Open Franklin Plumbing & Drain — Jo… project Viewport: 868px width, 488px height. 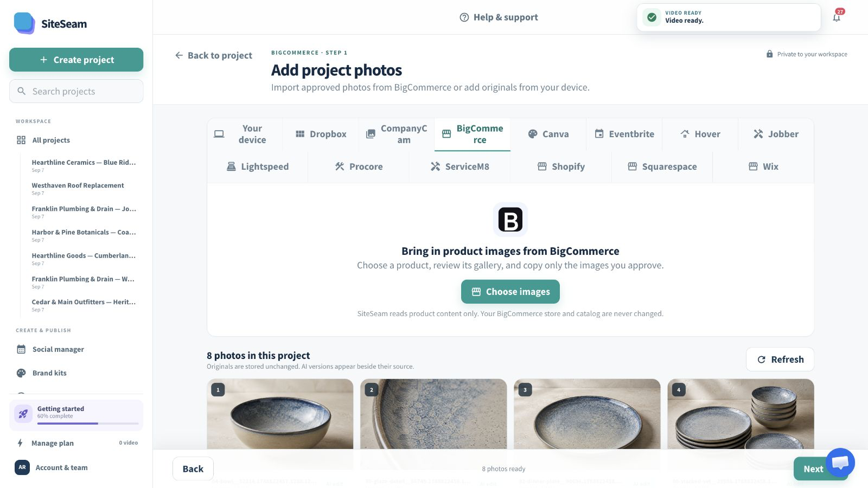pyautogui.click(x=84, y=212)
